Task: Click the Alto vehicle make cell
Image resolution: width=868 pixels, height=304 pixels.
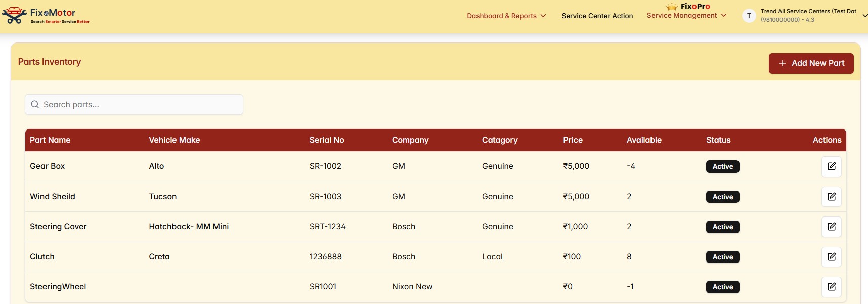Action: pyautogui.click(x=156, y=166)
